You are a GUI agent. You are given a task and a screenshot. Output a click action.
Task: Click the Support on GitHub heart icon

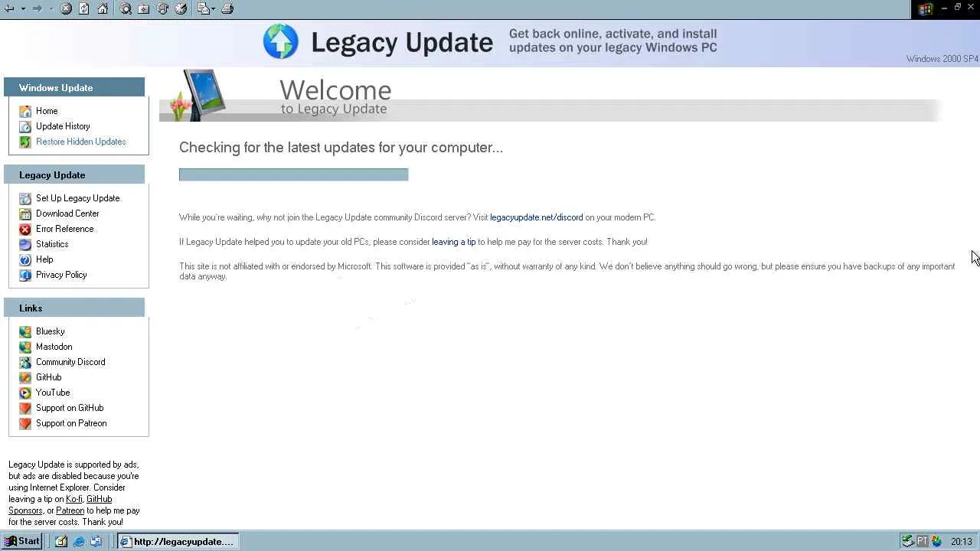(x=25, y=408)
